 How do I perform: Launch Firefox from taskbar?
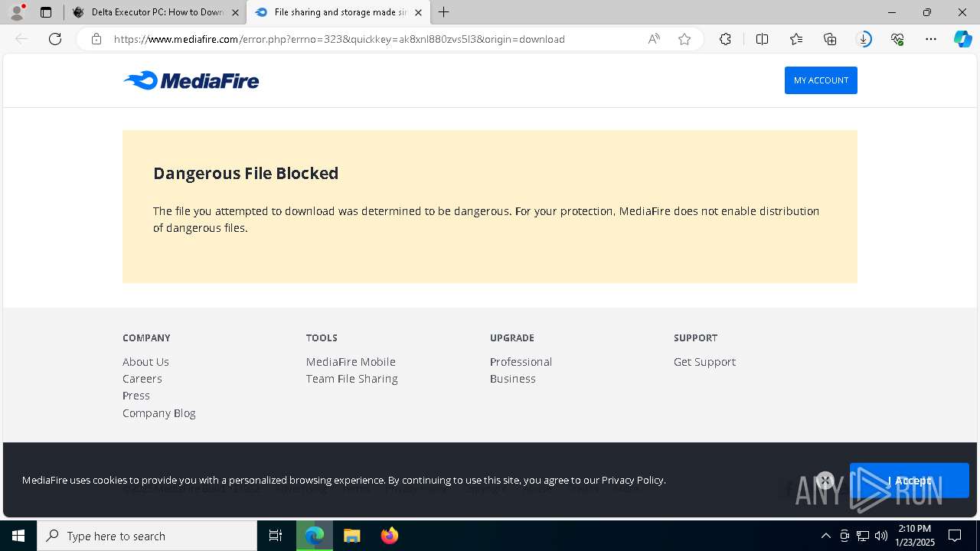(389, 536)
